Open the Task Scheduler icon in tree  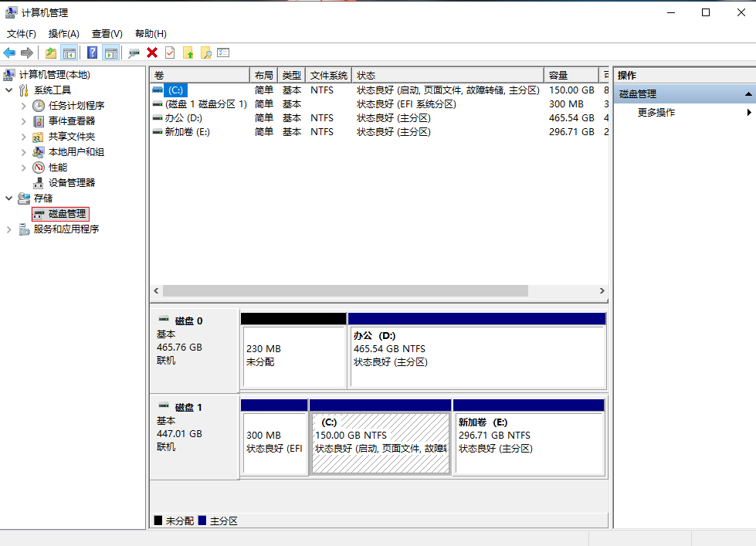pyautogui.click(x=39, y=106)
